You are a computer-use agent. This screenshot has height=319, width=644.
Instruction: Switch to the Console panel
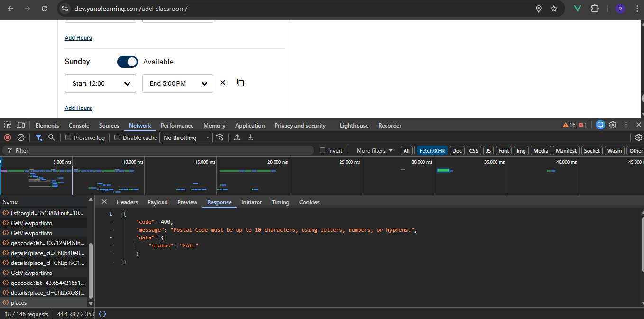click(x=79, y=125)
